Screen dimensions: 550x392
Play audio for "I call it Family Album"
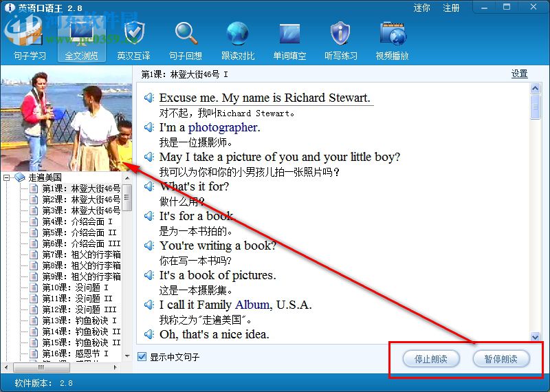pyautogui.click(x=149, y=305)
